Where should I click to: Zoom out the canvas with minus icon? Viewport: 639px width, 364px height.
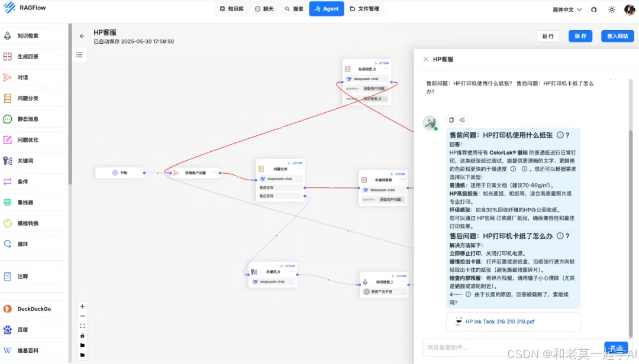(82, 316)
